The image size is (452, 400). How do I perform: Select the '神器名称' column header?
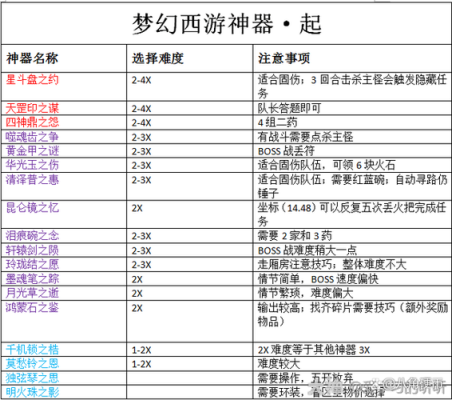tap(32, 58)
